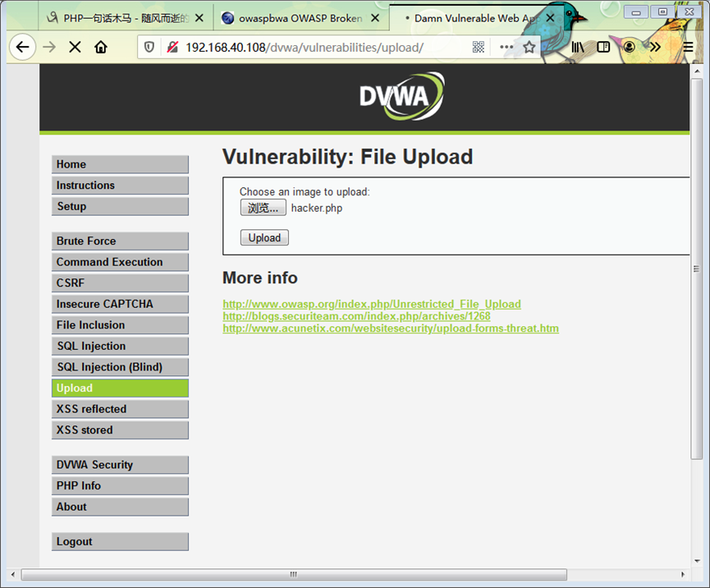Open the Insecure CAPTCHA page
Image resolution: width=710 pixels, height=588 pixels.
pyautogui.click(x=120, y=304)
